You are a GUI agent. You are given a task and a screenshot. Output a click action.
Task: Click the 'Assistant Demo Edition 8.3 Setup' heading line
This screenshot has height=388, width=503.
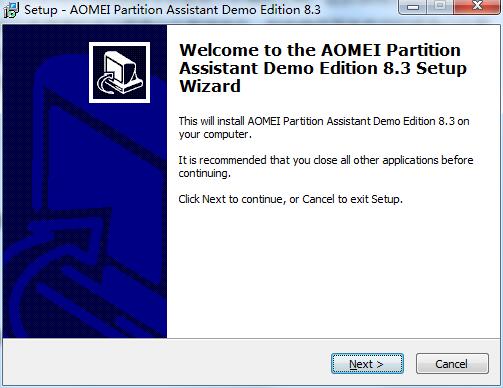[x=323, y=68]
